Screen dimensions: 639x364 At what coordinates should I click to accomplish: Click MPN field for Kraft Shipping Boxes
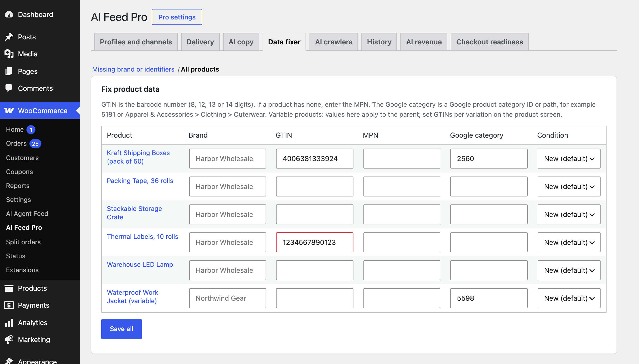pos(402,159)
